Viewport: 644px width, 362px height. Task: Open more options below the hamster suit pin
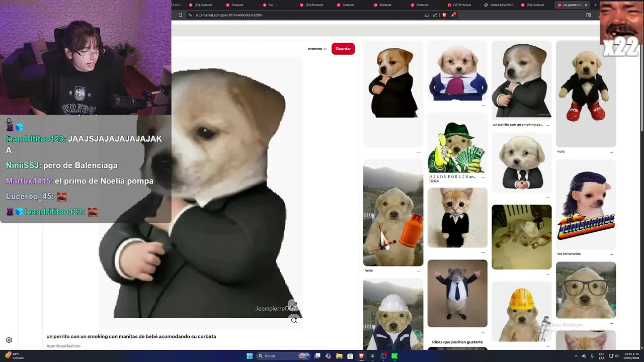[483, 332]
